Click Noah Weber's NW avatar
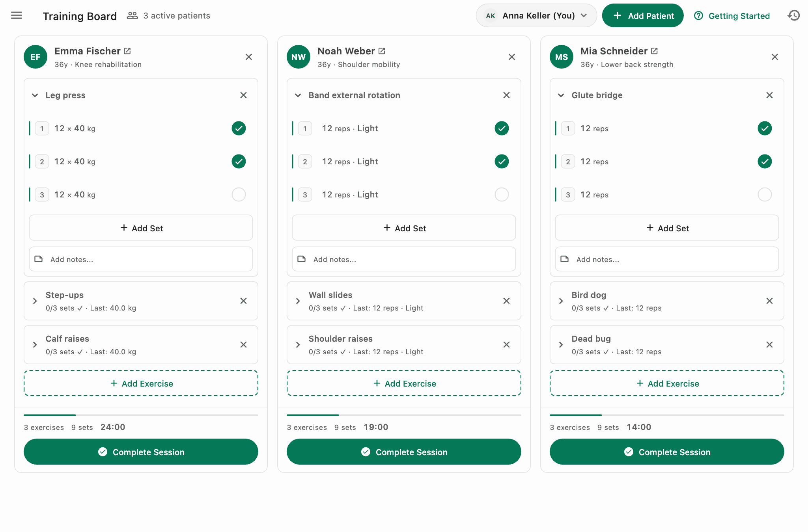Image resolution: width=808 pixels, height=532 pixels. [x=299, y=57]
